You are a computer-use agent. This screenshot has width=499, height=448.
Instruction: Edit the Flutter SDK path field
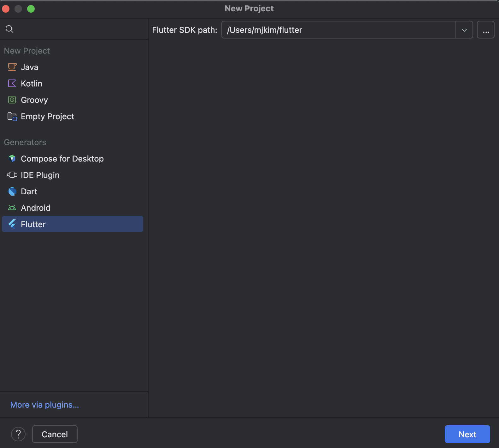339,30
